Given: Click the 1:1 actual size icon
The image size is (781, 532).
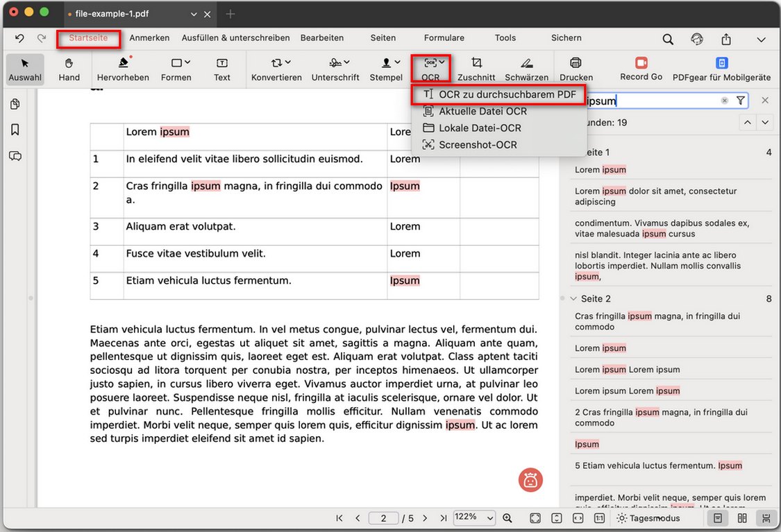Looking at the screenshot, I should point(599,518).
